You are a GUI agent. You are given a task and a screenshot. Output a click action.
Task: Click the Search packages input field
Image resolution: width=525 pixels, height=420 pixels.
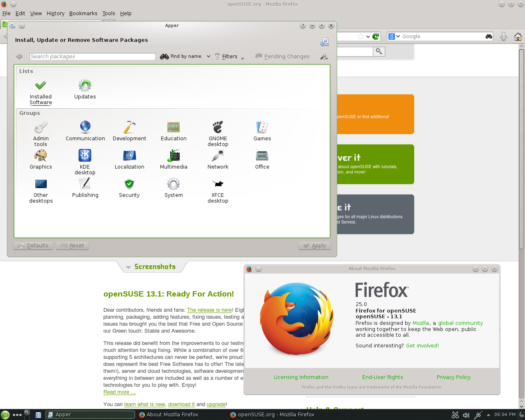pos(93,57)
